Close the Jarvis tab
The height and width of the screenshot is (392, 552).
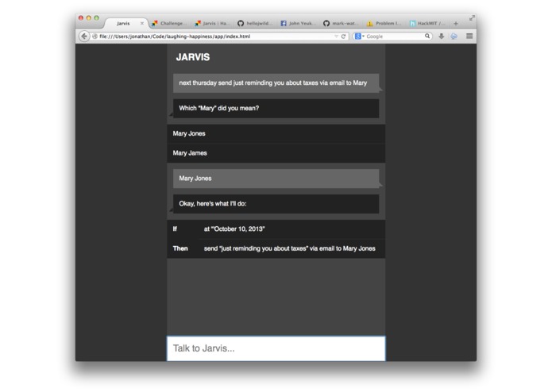[142, 23]
